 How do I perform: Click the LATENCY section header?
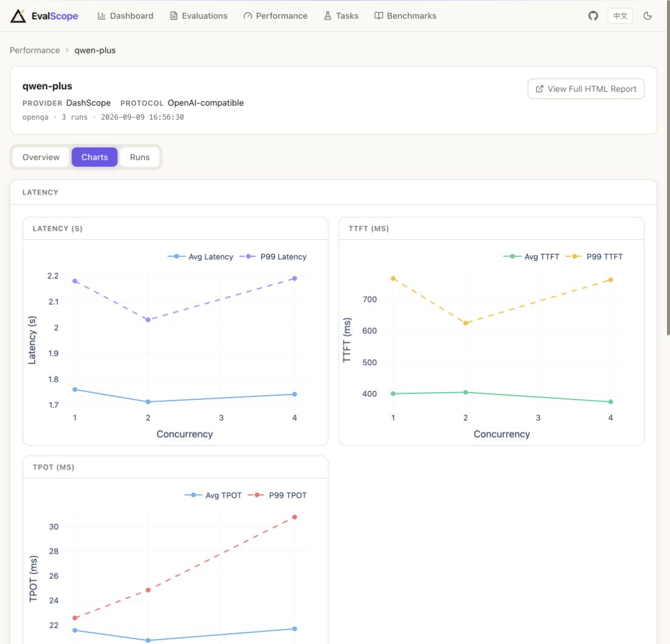tap(40, 192)
